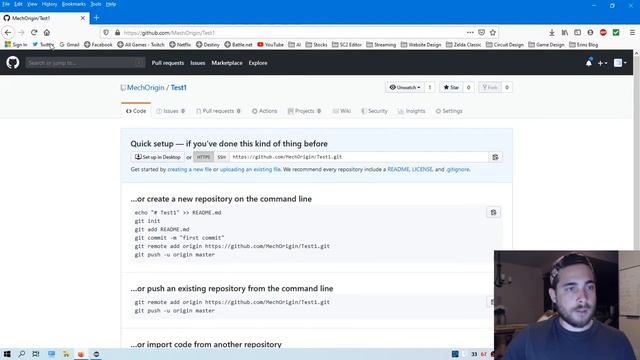Open the .gitignore recommendation link

[x=458, y=169]
